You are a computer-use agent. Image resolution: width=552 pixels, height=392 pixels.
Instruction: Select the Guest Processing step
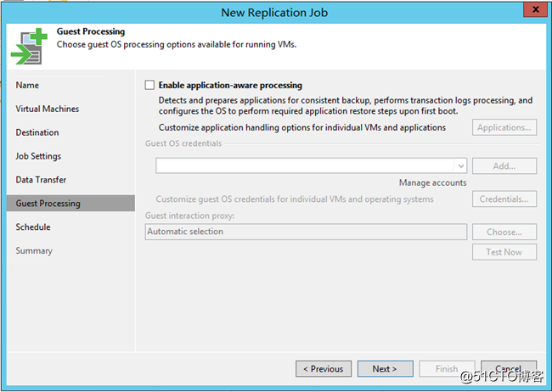click(70, 203)
